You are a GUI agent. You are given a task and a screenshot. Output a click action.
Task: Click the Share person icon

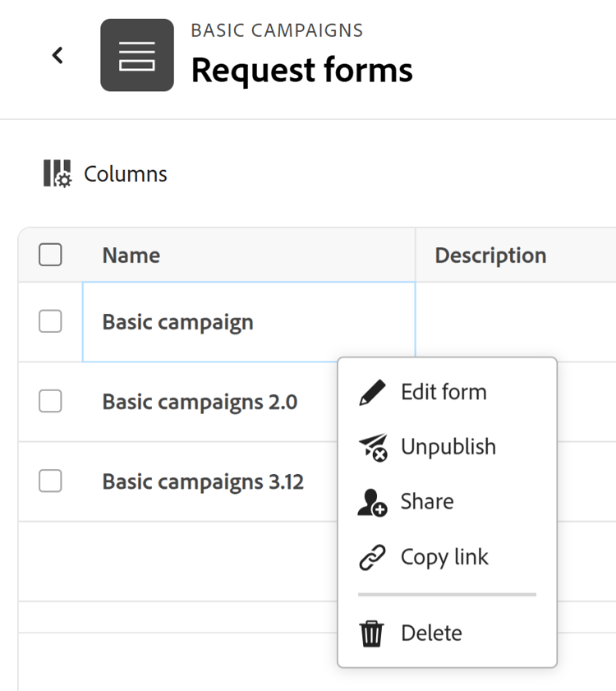click(x=372, y=502)
